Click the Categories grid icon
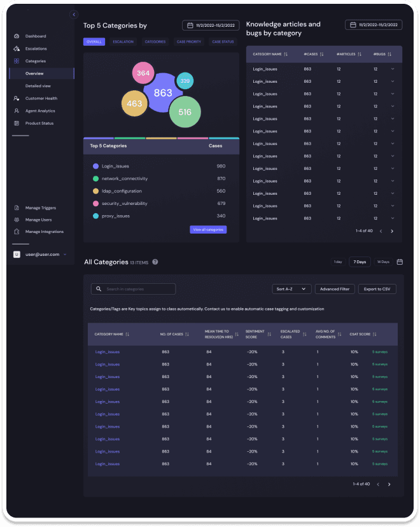 [x=17, y=61]
